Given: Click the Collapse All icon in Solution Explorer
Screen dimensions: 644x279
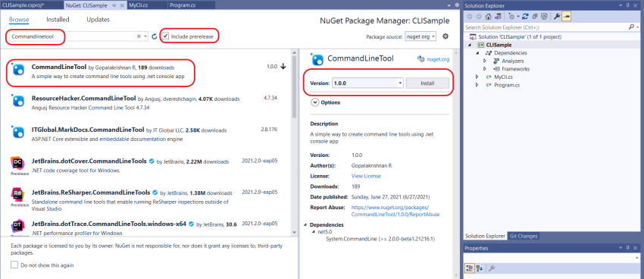Looking at the screenshot, I should [535, 17].
